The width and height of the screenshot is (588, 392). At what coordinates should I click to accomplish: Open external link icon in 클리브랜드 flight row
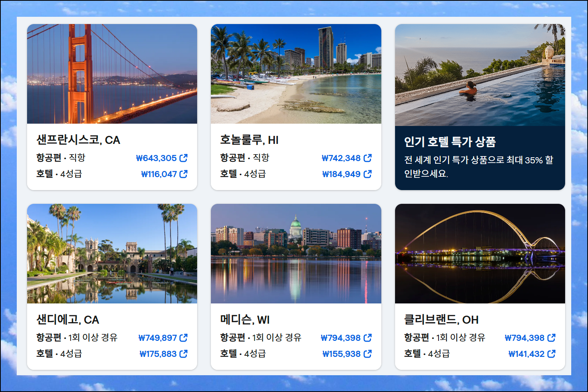click(551, 338)
